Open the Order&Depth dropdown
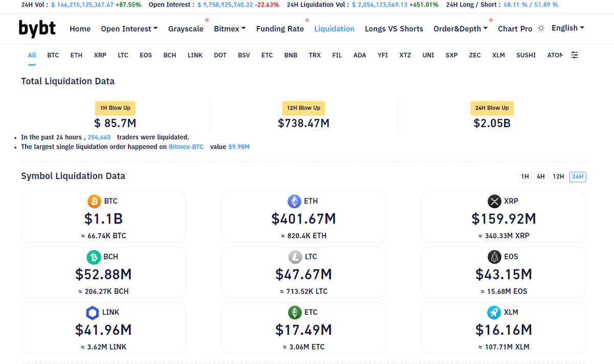Image resolution: width=614 pixels, height=364 pixels. click(460, 29)
